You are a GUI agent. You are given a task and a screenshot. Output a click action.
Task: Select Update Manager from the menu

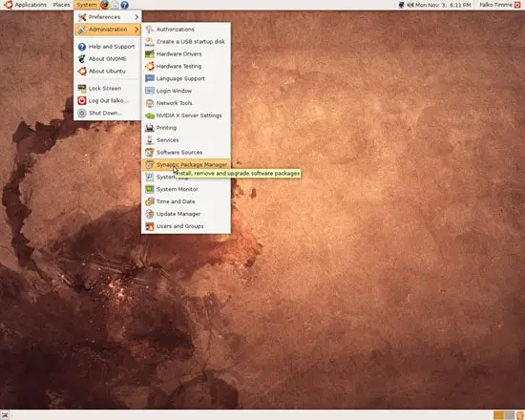click(186, 214)
